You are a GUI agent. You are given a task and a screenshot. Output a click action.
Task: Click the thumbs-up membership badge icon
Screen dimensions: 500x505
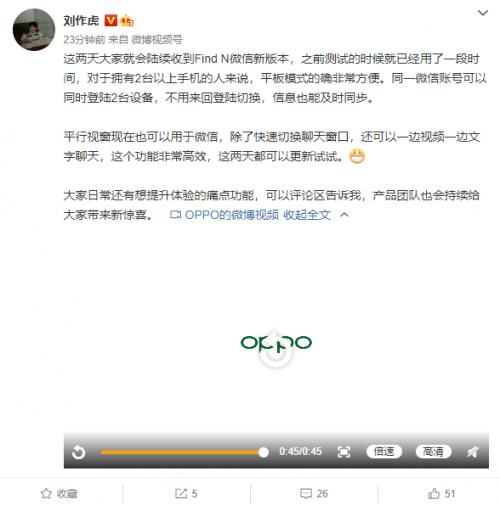(x=127, y=21)
